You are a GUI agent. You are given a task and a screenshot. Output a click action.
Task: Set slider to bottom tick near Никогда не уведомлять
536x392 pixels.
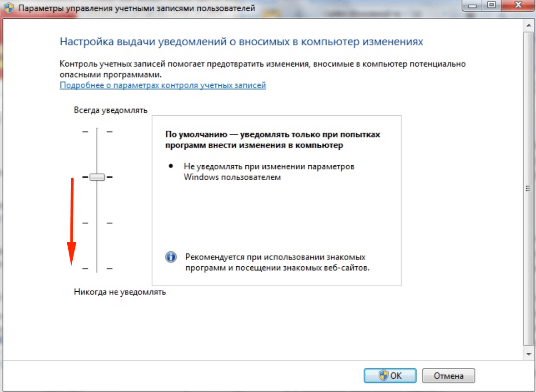click(97, 269)
